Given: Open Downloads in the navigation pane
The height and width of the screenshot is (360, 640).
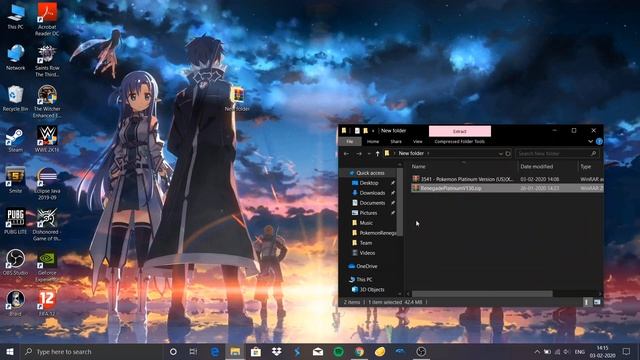Looking at the screenshot, I should pos(372,193).
